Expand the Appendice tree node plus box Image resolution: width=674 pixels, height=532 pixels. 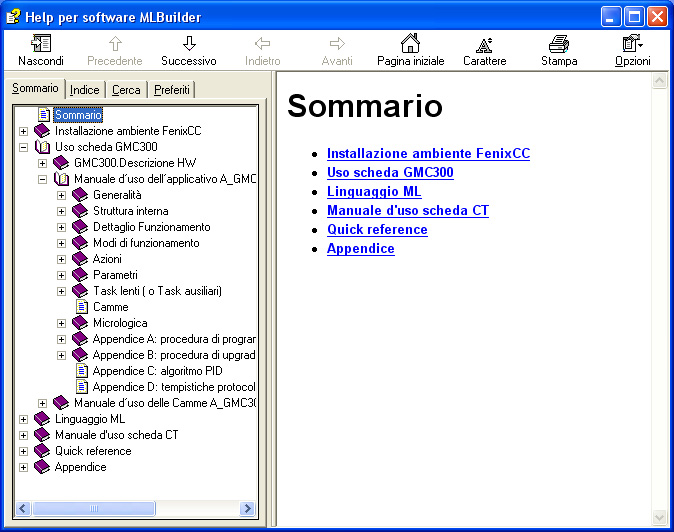coord(24,468)
